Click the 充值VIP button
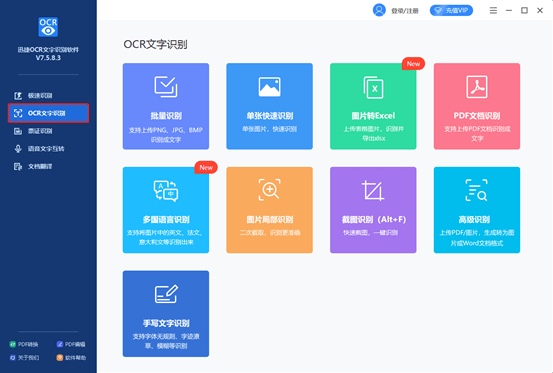This screenshot has width=553, height=373. coord(451,11)
